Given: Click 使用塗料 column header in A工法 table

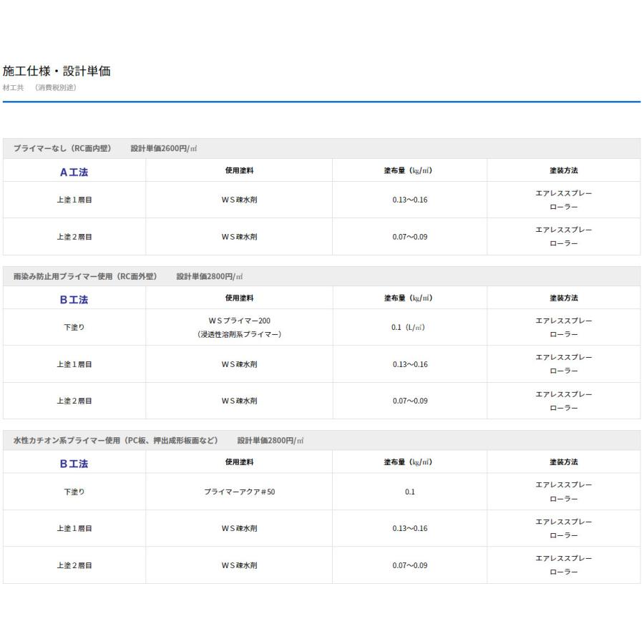Looking at the screenshot, I should click(x=239, y=170).
